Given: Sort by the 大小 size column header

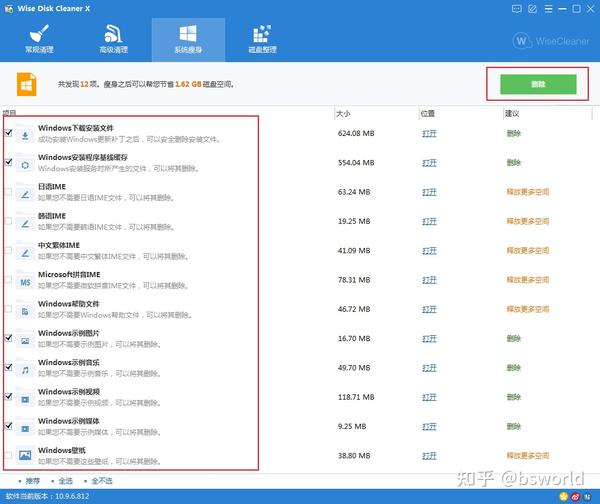Looking at the screenshot, I should (x=343, y=114).
